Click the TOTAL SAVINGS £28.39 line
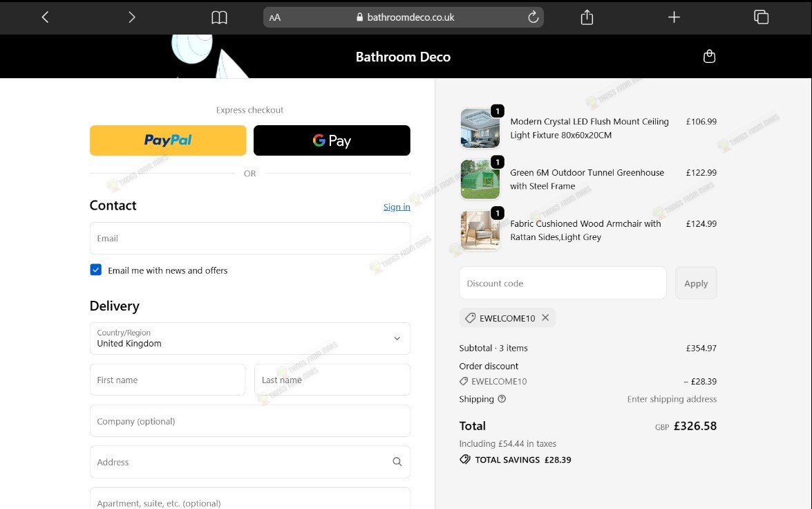The height and width of the screenshot is (509, 812). [516, 459]
